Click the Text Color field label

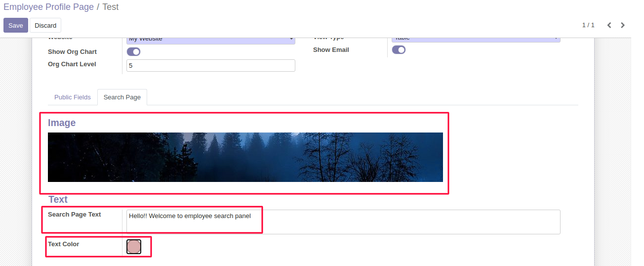63,244
